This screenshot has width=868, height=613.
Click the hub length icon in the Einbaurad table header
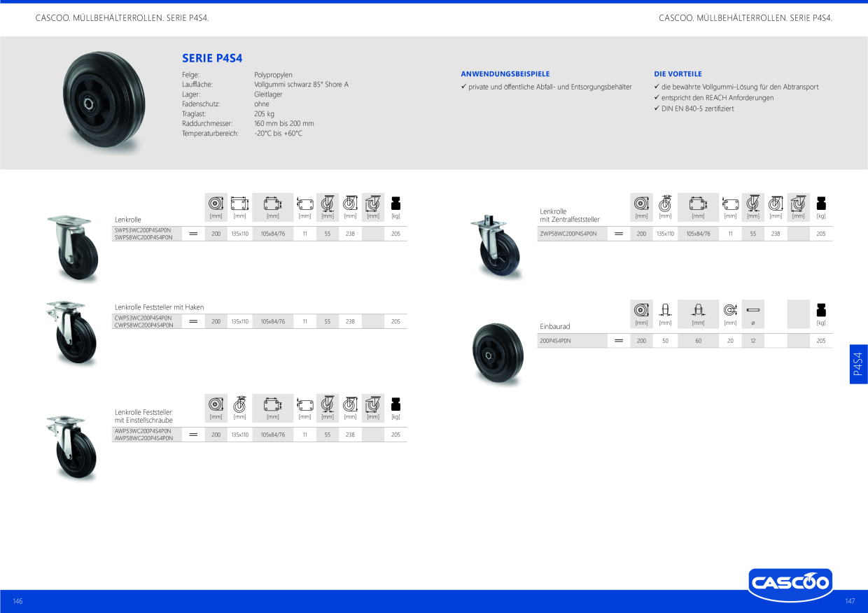(699, 310)
